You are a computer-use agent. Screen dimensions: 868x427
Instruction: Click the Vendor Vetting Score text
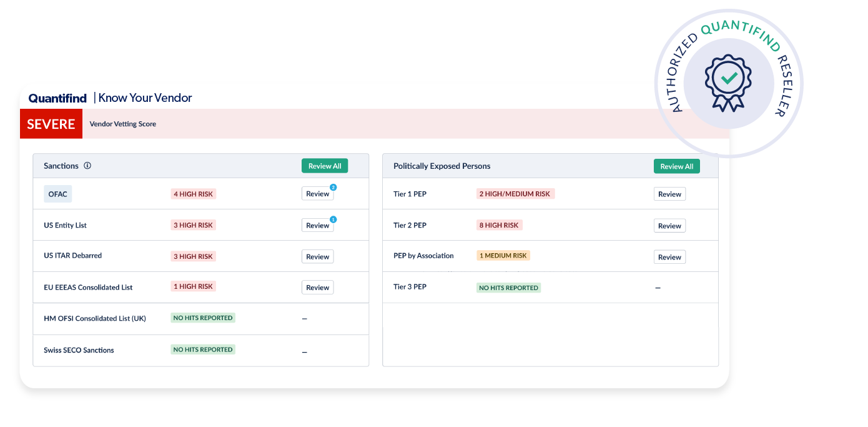[123, 124]
